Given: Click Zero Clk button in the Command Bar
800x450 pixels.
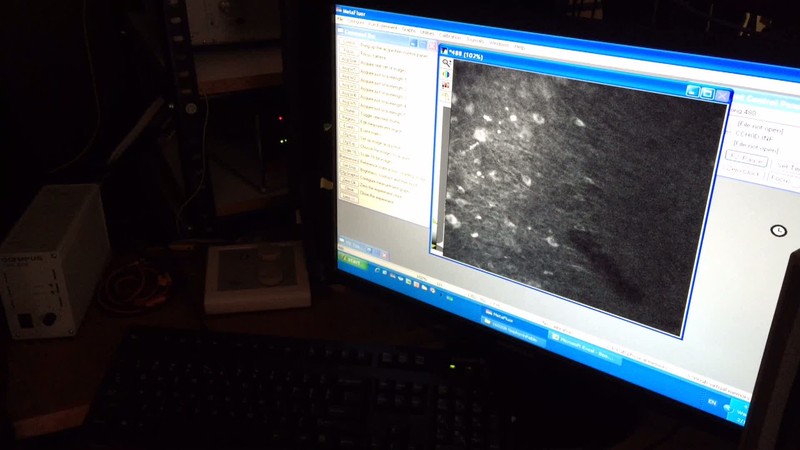Looking at the screenshot, I should pos(349,183).
